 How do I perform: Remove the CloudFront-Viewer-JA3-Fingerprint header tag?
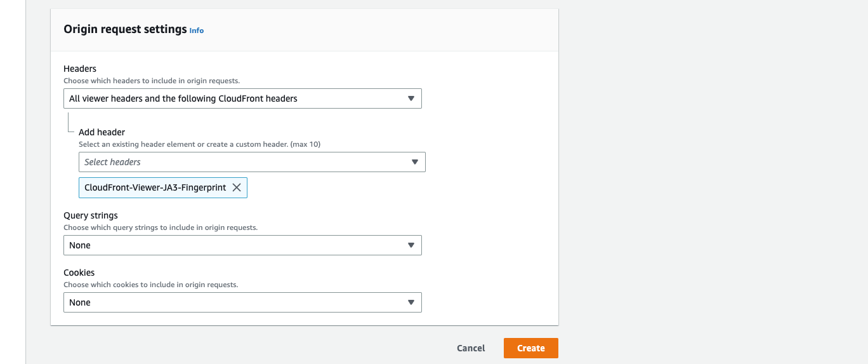(237, 187)
